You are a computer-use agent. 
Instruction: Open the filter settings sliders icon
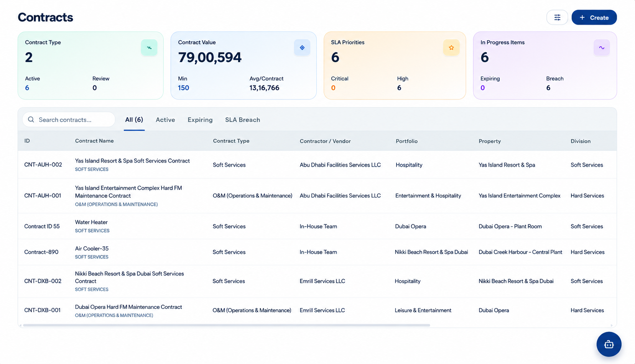pos(557,17)
